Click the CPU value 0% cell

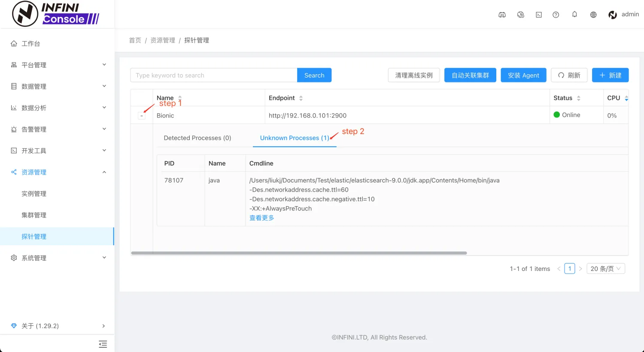(x=616, y=115)
